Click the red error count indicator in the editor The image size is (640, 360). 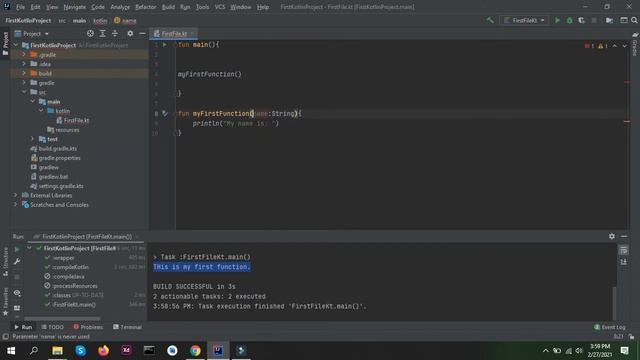(589, 46)
